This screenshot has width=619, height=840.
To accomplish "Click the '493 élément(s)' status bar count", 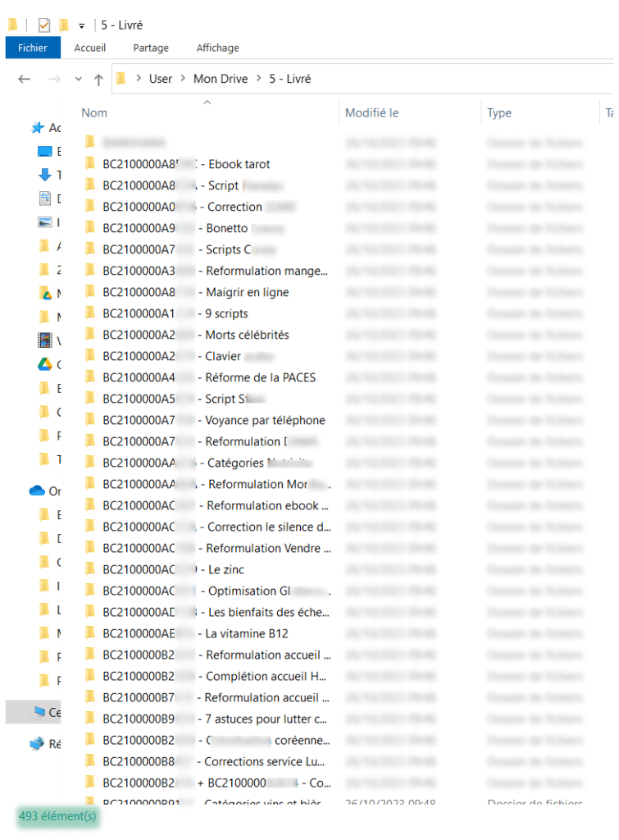I will 57,816.
